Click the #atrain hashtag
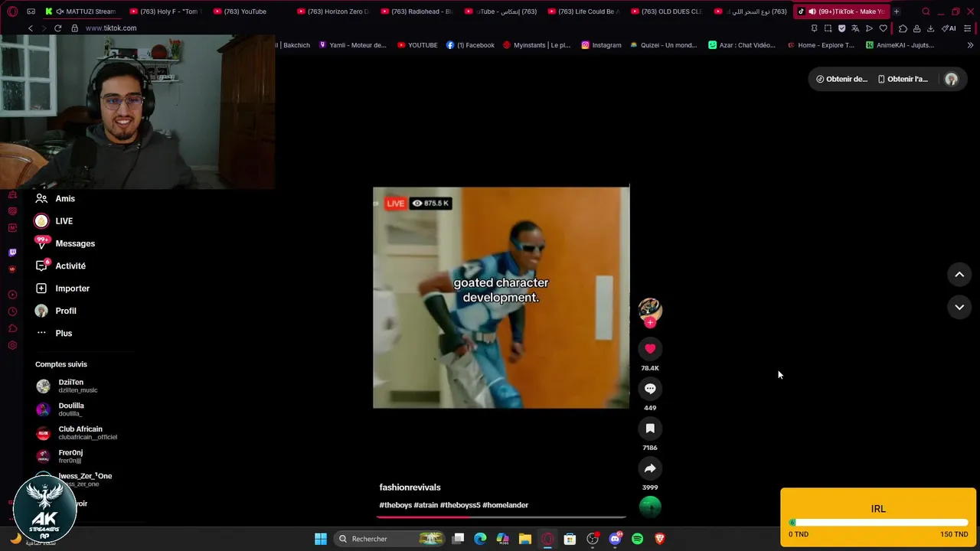980x551 pixels. 426,505
